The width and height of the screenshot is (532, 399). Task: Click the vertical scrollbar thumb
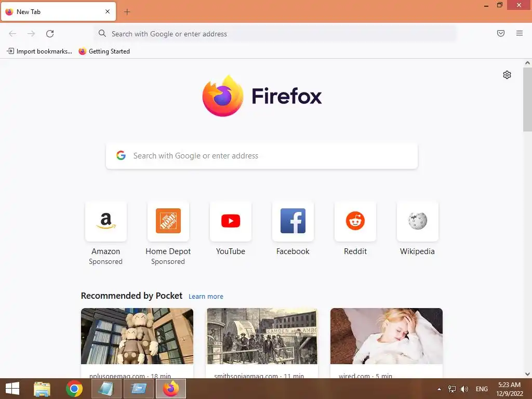coord(527,99)
